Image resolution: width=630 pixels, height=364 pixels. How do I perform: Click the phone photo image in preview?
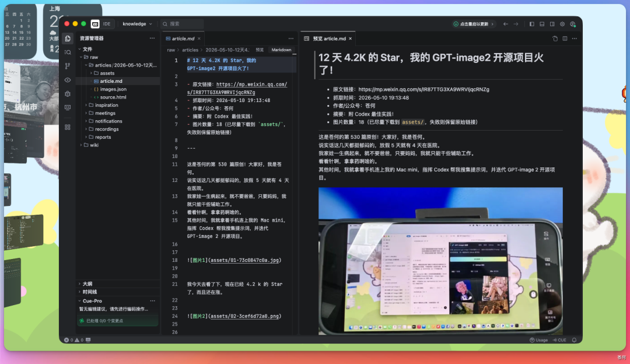[440, 261]
